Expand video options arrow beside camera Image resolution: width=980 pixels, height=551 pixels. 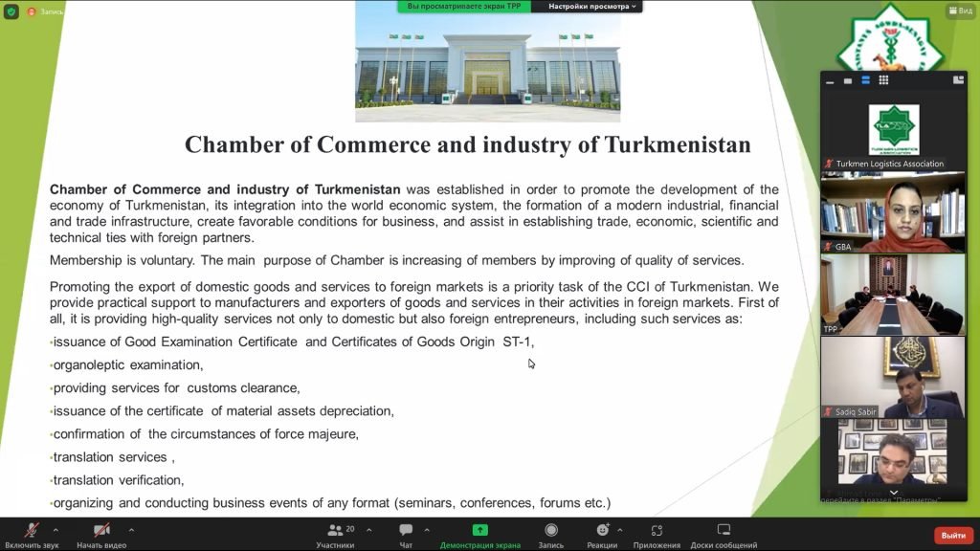[x=131, y=530]
